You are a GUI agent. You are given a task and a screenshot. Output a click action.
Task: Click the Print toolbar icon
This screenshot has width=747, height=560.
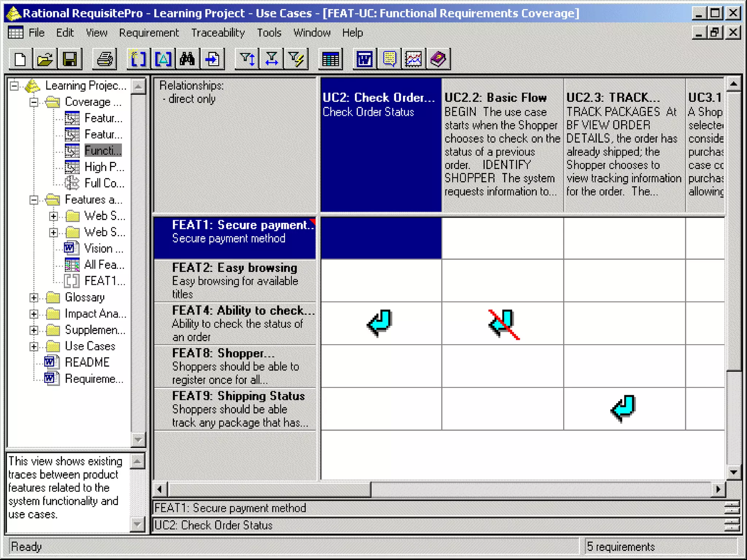point(105,59)
